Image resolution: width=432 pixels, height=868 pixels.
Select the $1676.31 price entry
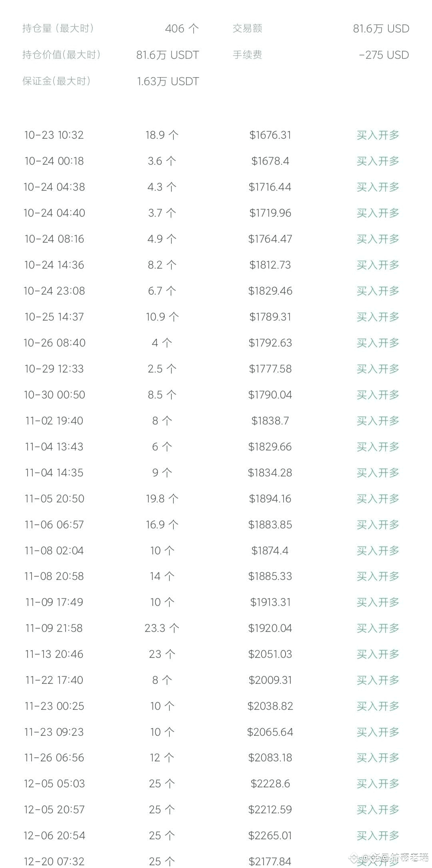(270, 135)
